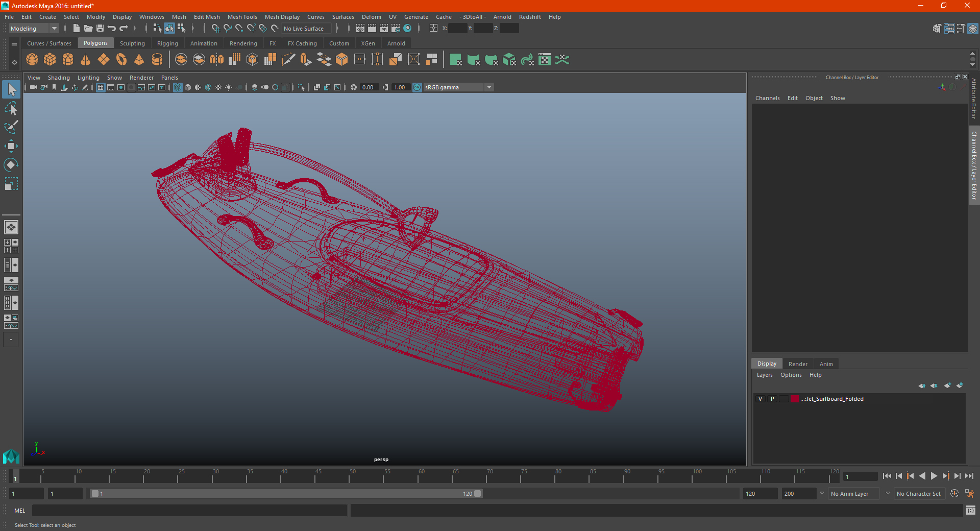Viewport: 980px width, 531px height.
Task: Create a polygon cylinder from shelf
Action: [x=68, y=60]
